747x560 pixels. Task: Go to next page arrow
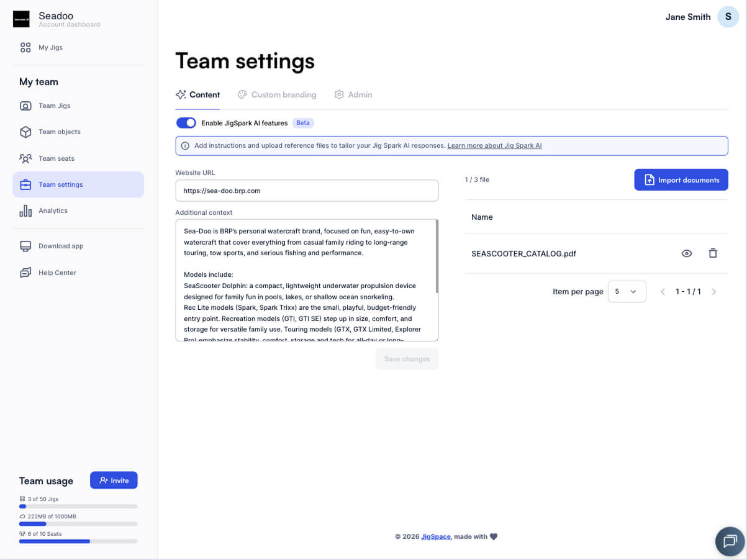(x=714, y=292)
